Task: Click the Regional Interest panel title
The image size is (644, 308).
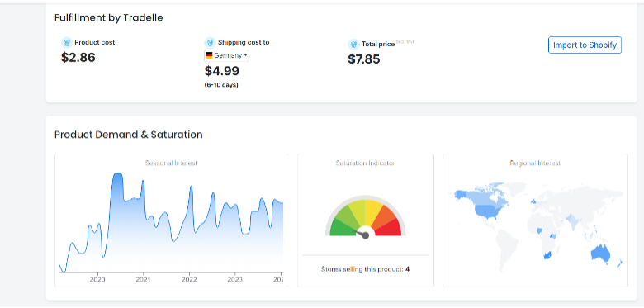Action: (535, 163)
